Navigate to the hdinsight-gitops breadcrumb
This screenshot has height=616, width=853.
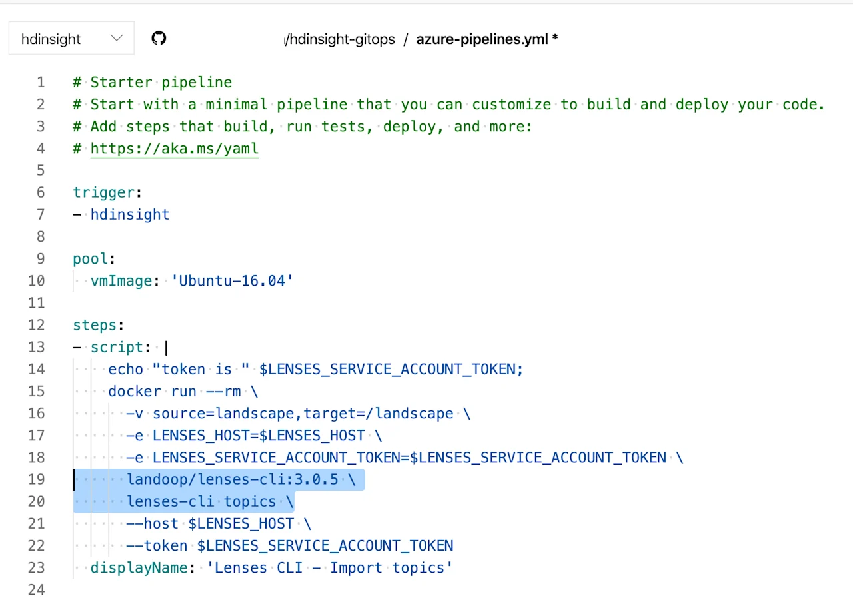(339, 39)
